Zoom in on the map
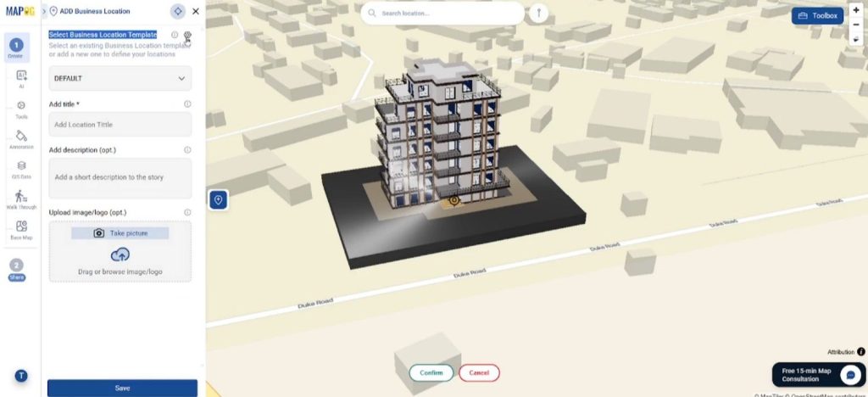Viewport: 868px width, 397px height. pyautogui.click(x=856, y=10)
